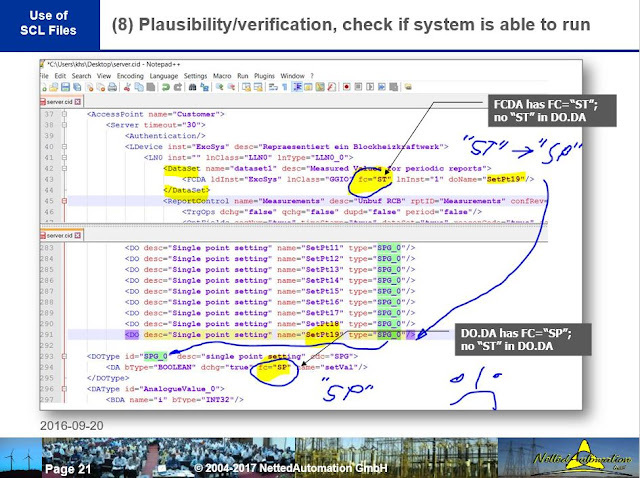Play back the recorded macro icon

pyautogui.click(x=370, y=87)
